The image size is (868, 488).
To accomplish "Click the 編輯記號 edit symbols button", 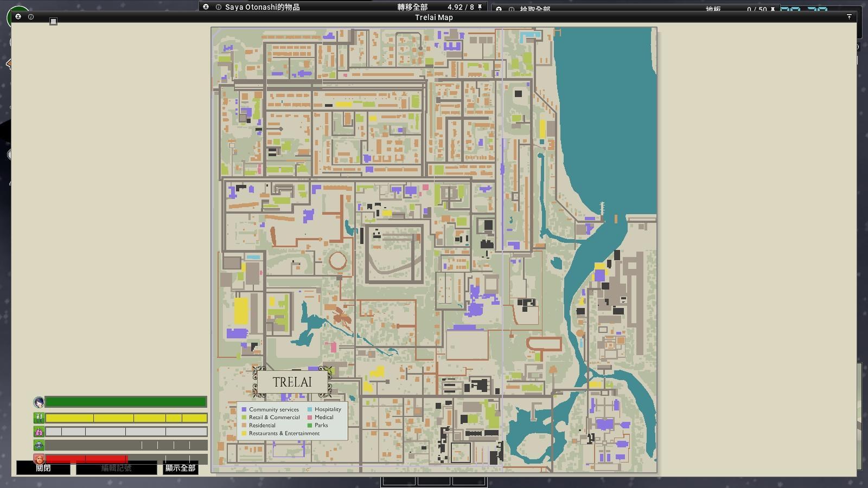I will tap(116, 468).
